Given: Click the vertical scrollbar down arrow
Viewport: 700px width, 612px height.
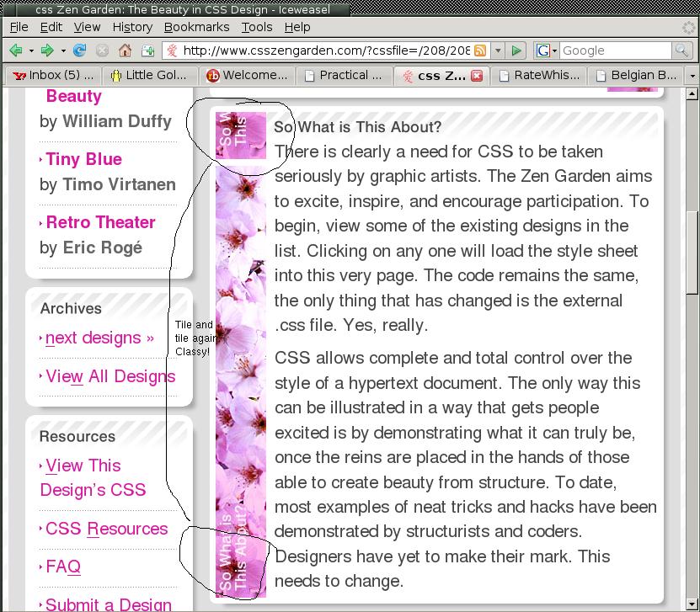Looking at the screenshot, I should [692, 604].
